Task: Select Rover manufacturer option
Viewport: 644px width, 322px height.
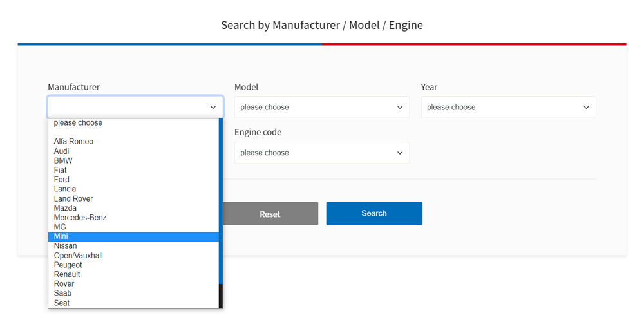Action: point(133,284)
